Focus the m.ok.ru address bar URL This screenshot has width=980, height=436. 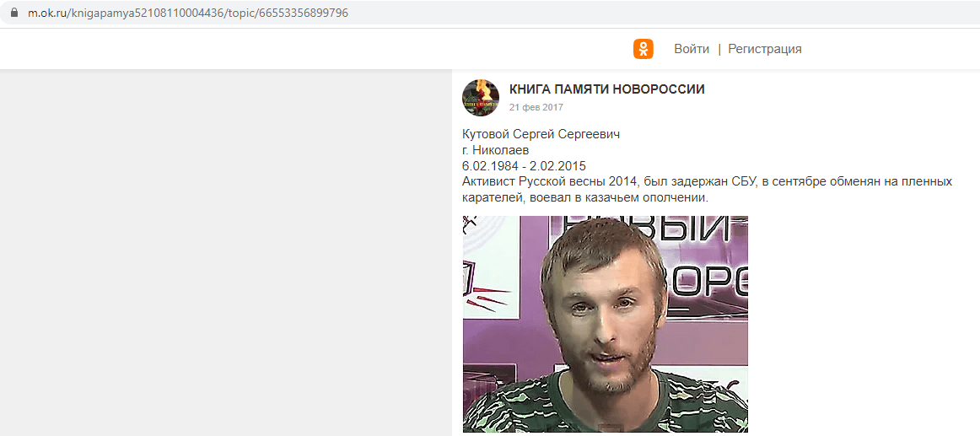[188, 13]
